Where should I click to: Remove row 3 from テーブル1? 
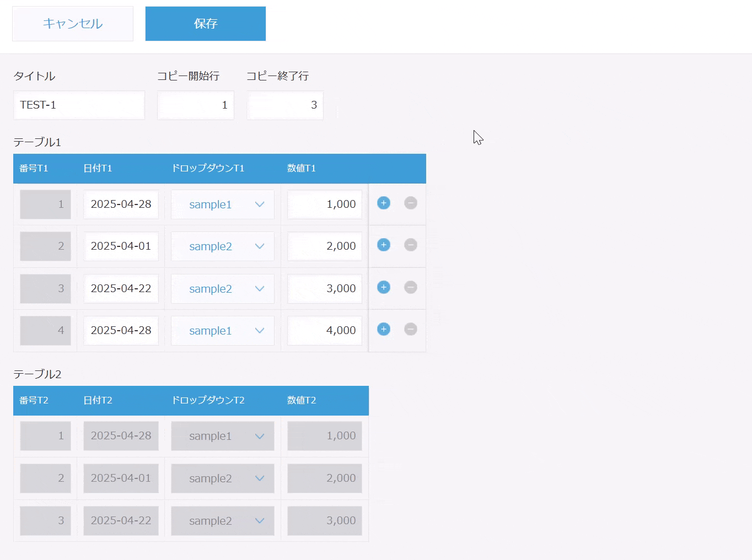tap(411, 288)
